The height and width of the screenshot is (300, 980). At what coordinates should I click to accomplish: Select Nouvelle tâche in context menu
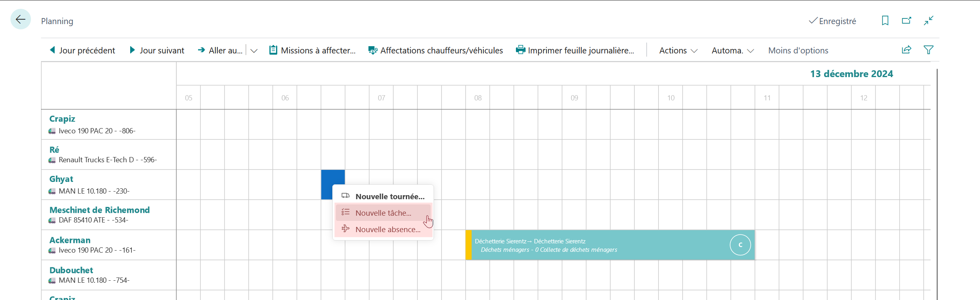383,213
